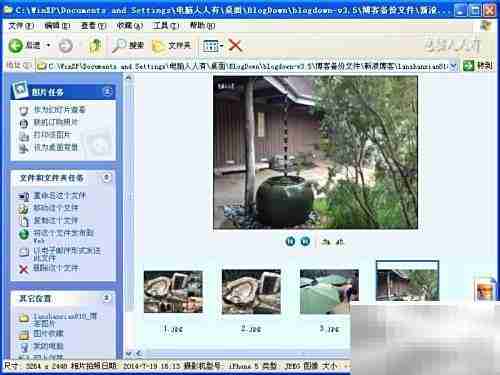Click the green Back (后退) arrow icon
The width and height of the screenshot is (500, 375).
16,45
